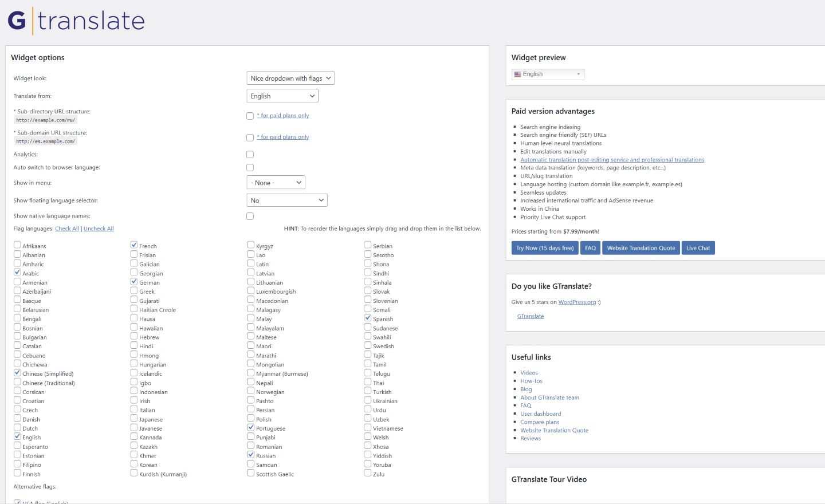Screen dimensions: 825x504
Task: Check Chinese (Traditional) checkbox
Action: (17, 382)
